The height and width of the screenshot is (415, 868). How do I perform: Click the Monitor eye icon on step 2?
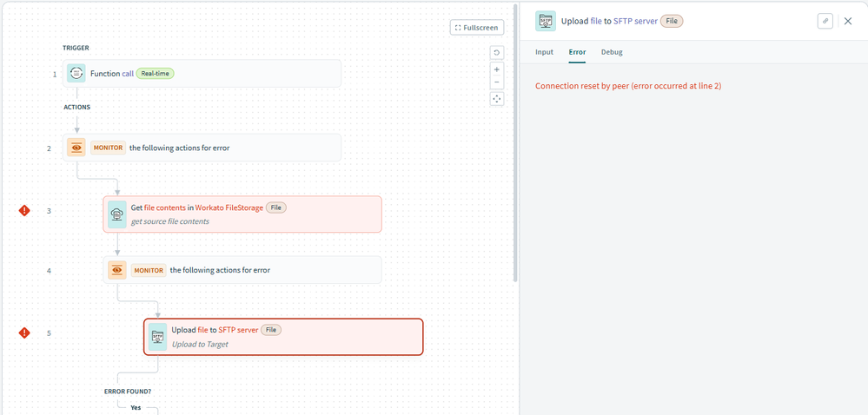pyautogui.click(x=76, y=148)
